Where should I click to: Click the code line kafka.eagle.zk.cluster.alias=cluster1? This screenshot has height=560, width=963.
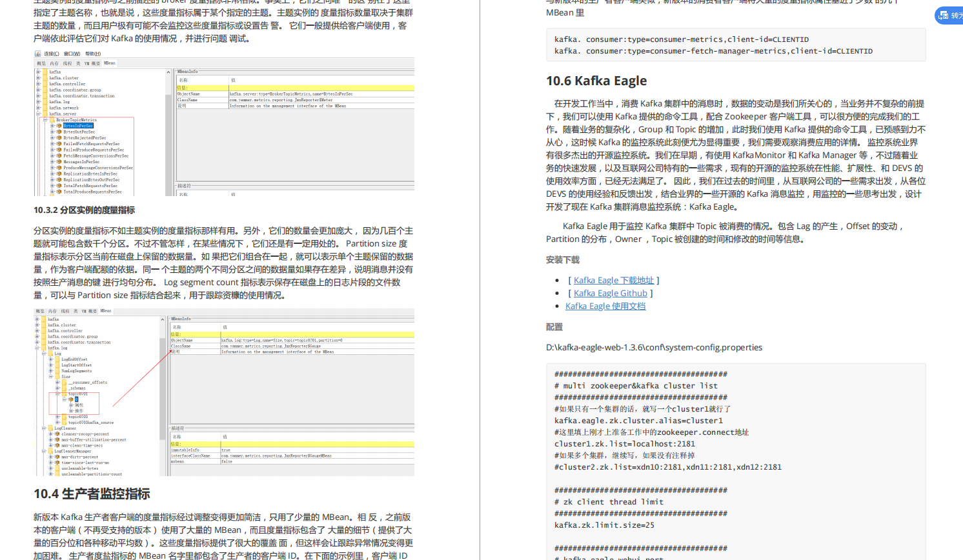(x=638, y=421)
